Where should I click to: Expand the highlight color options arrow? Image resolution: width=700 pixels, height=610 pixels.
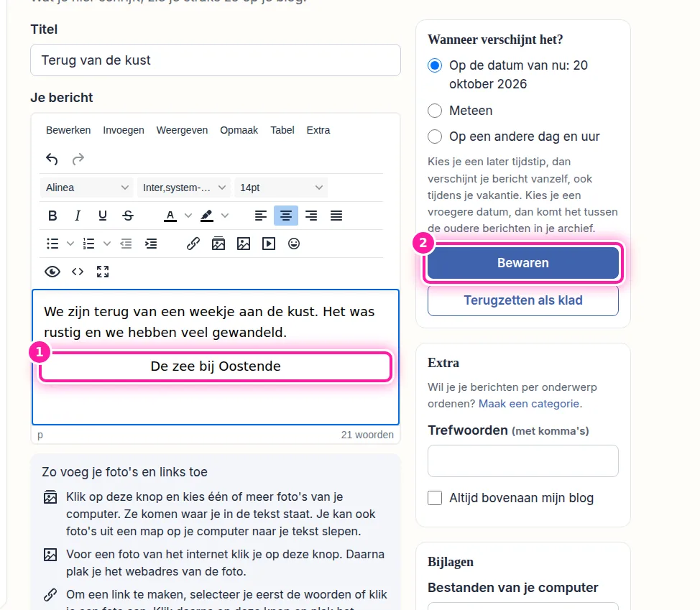225,216
